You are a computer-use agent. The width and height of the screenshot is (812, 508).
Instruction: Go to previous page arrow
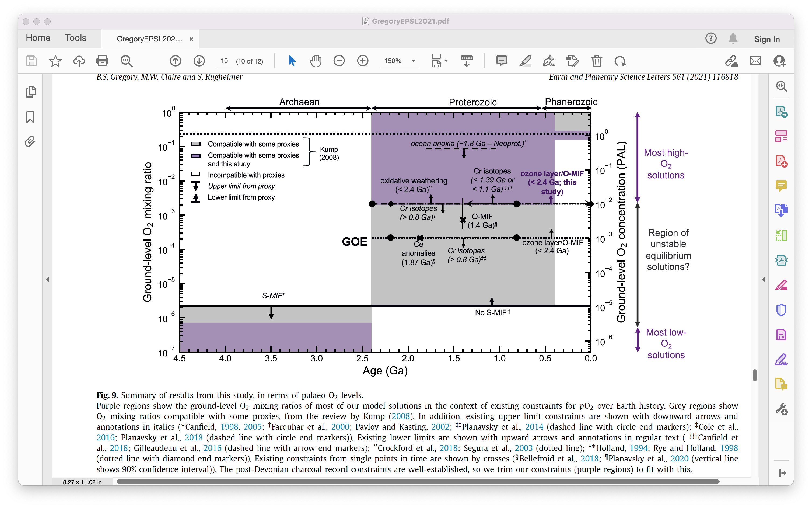coord(175,61)
